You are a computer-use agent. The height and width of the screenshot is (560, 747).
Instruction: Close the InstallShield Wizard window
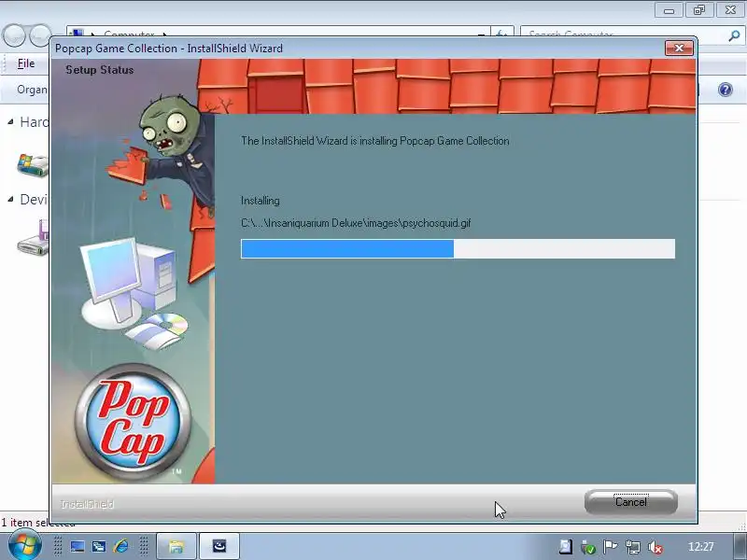(679, 49)
